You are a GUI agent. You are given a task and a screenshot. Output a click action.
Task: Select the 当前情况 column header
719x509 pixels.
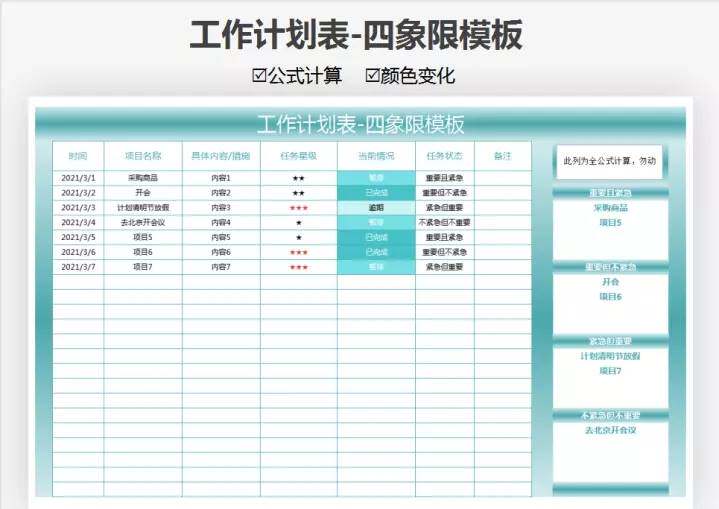[x=376, y=156]
